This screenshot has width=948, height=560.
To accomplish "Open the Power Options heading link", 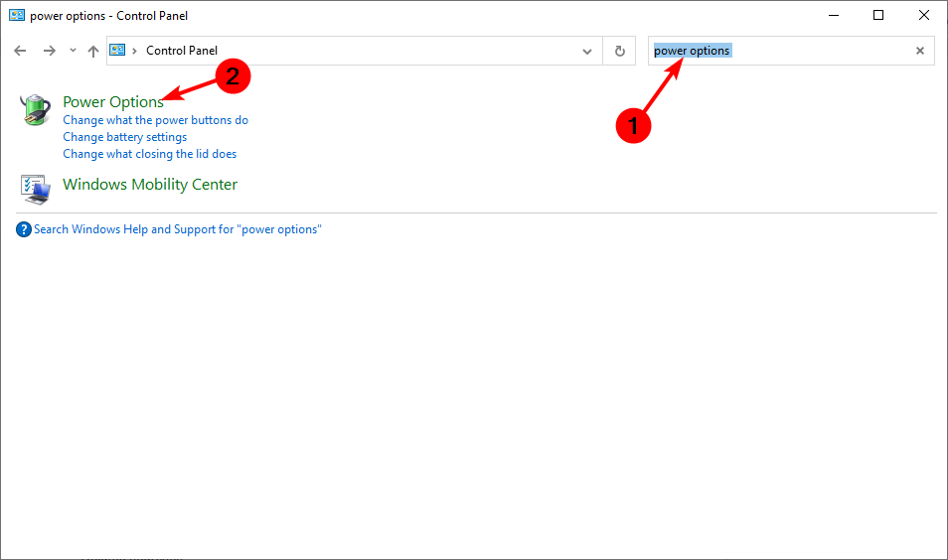I will click(x=113, y=102).
